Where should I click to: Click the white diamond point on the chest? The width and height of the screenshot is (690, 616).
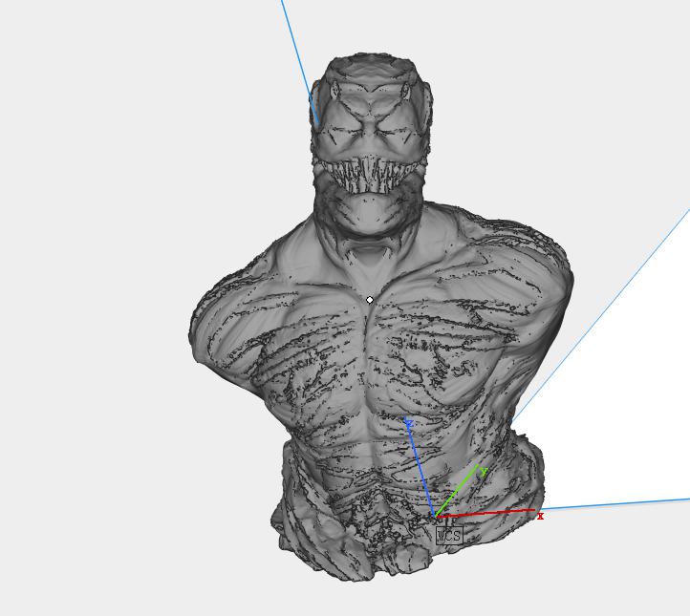click(x=370, y=300)
